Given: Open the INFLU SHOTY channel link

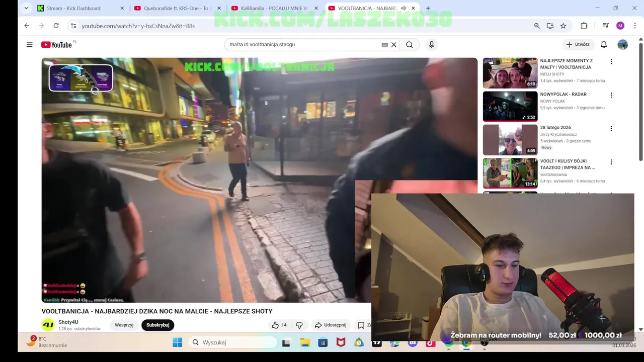Looking at the screenshot, I should pos(552,74).
